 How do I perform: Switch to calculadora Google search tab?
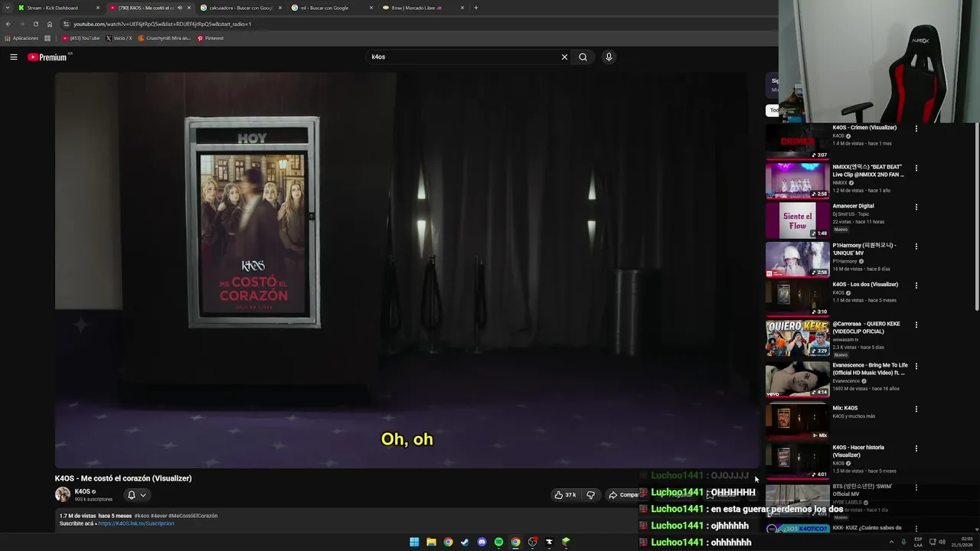coord(240,8)
